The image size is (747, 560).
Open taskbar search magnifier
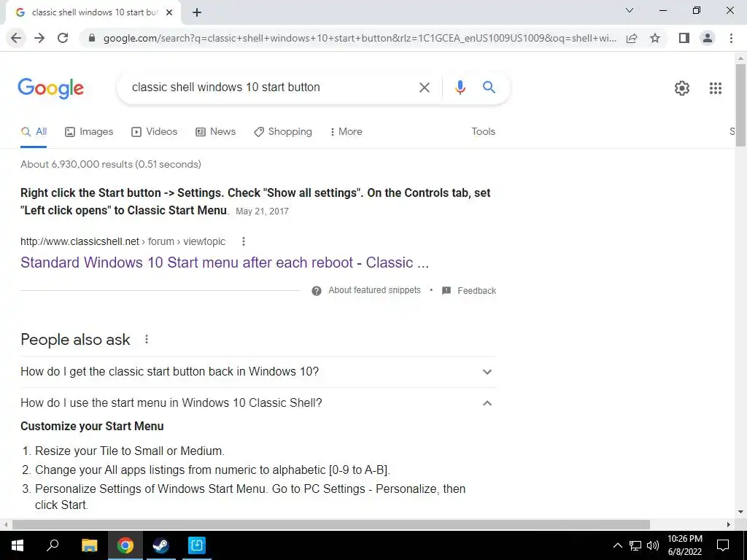click(53, 545)
